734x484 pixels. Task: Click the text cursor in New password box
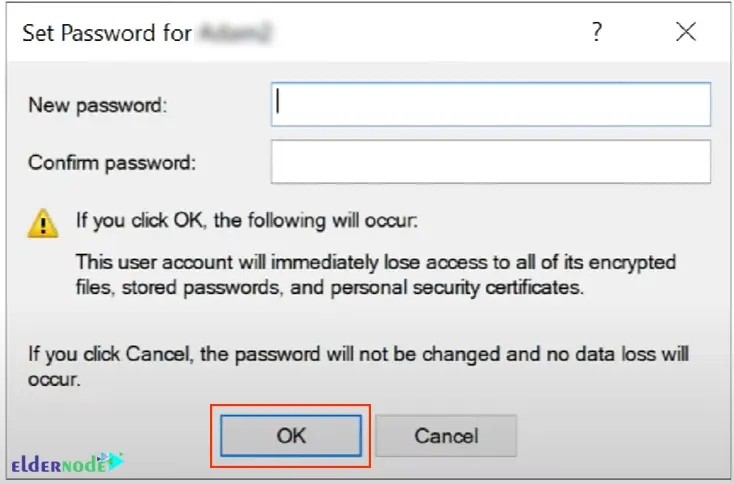point(278,101)
